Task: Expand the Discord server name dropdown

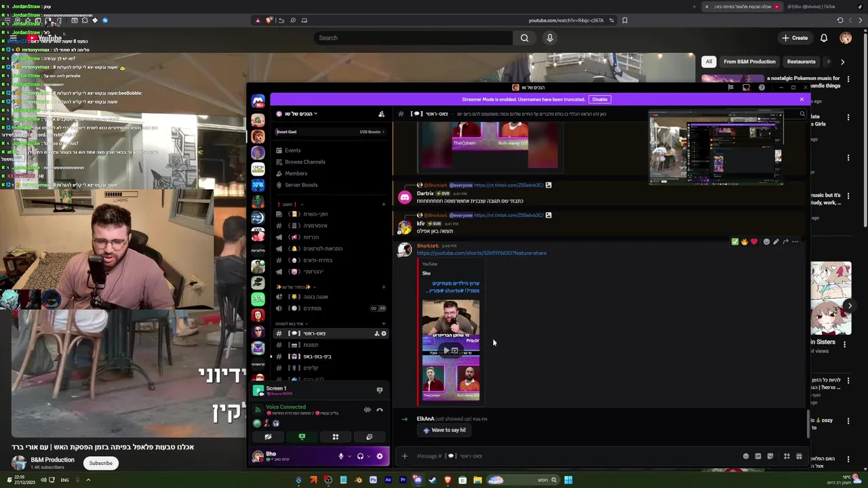Action: [x=300, y=114]
